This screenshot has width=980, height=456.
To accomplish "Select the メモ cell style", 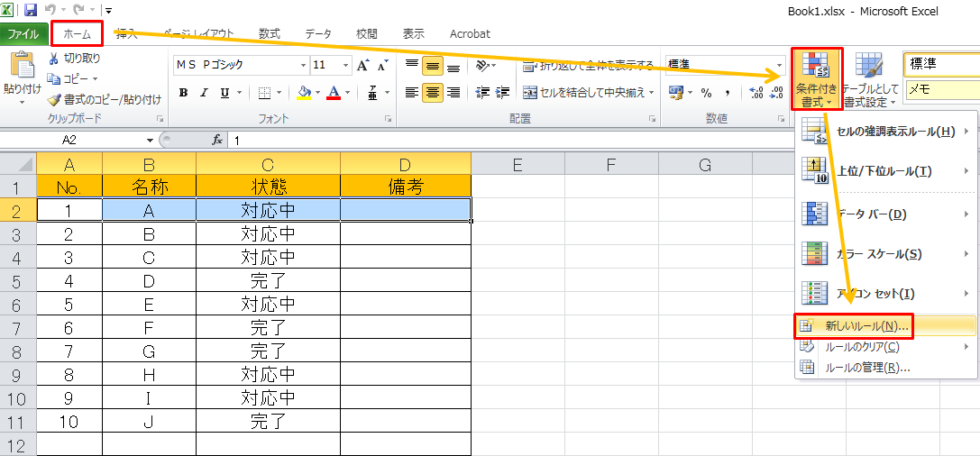I will (x=942, y=89).
